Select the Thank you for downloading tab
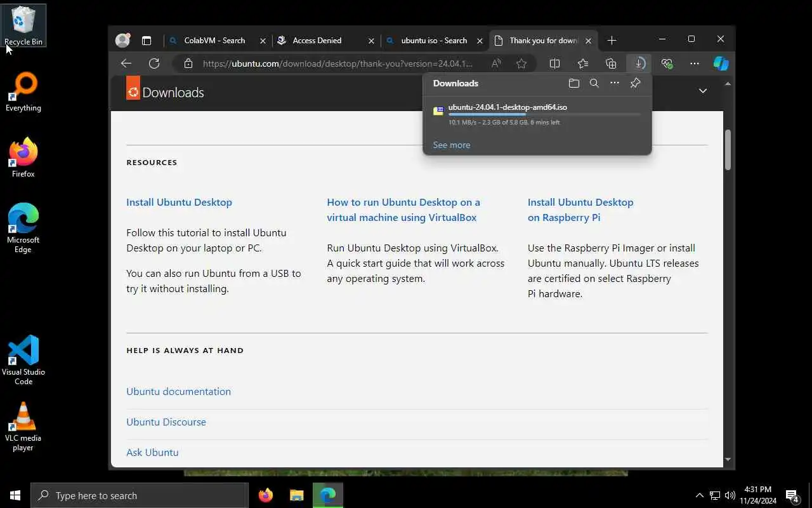The height and width of the screenshot is (508, 812). (544, 41)
